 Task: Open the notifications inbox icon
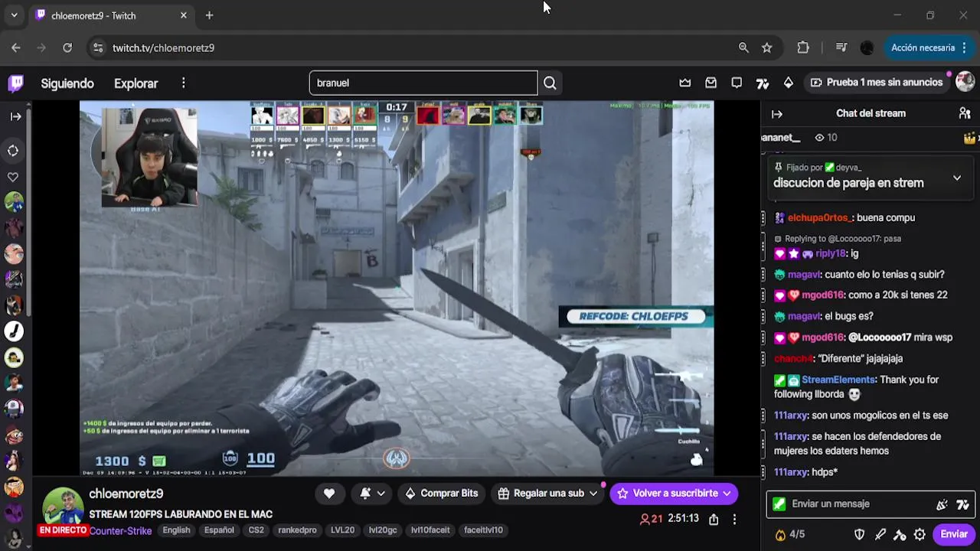711,83
